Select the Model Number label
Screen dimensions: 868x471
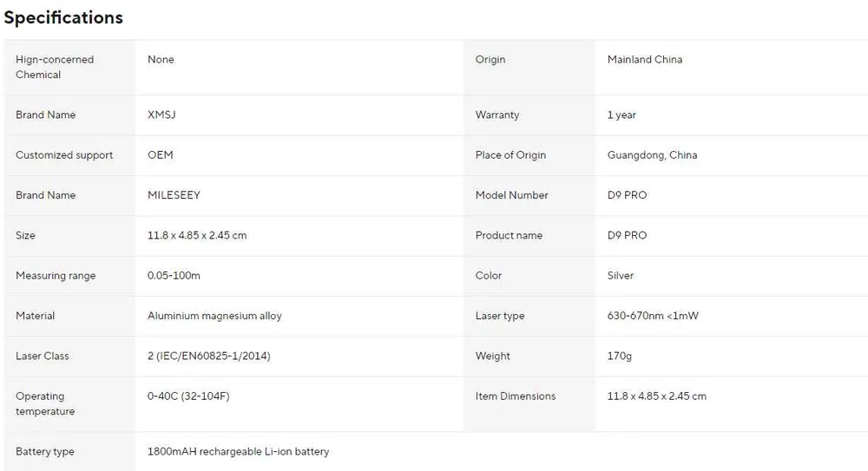pos(512,195)
